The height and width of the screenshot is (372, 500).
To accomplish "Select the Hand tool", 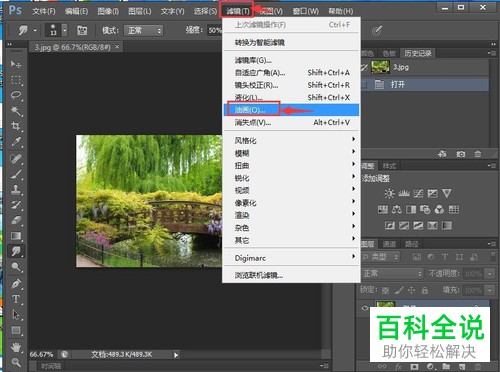I will [16, 347].
